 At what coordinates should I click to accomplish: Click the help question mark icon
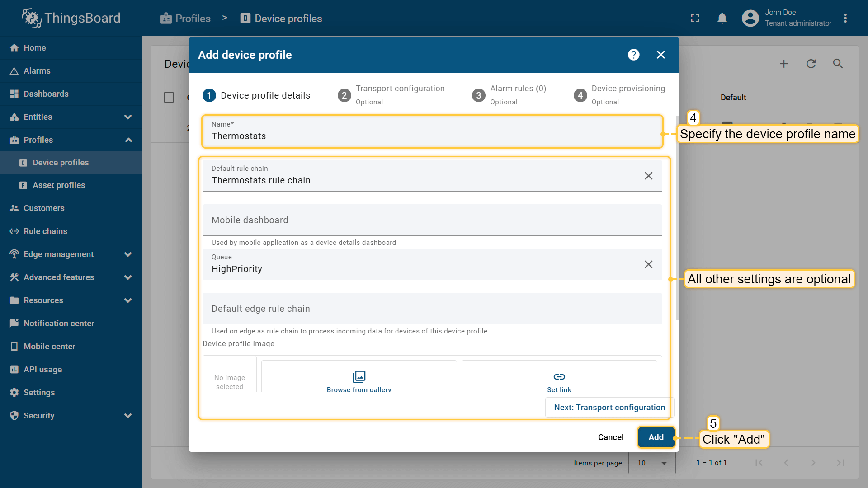633,55
